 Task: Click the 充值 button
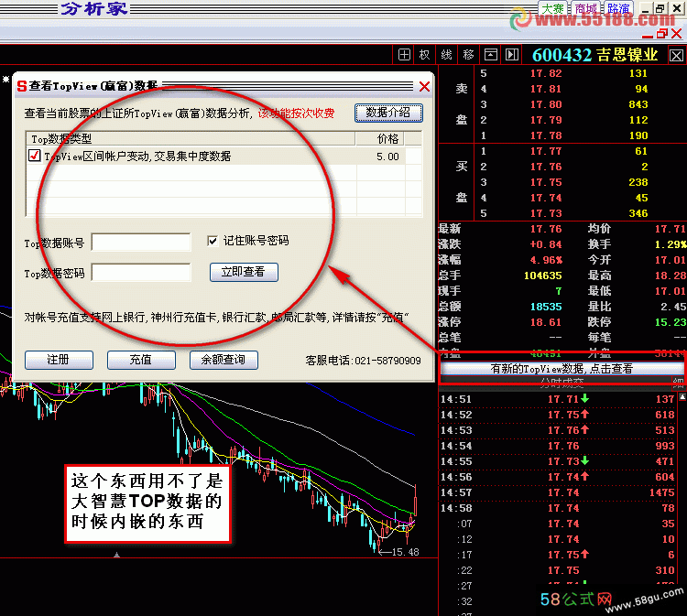pos(141,360)
